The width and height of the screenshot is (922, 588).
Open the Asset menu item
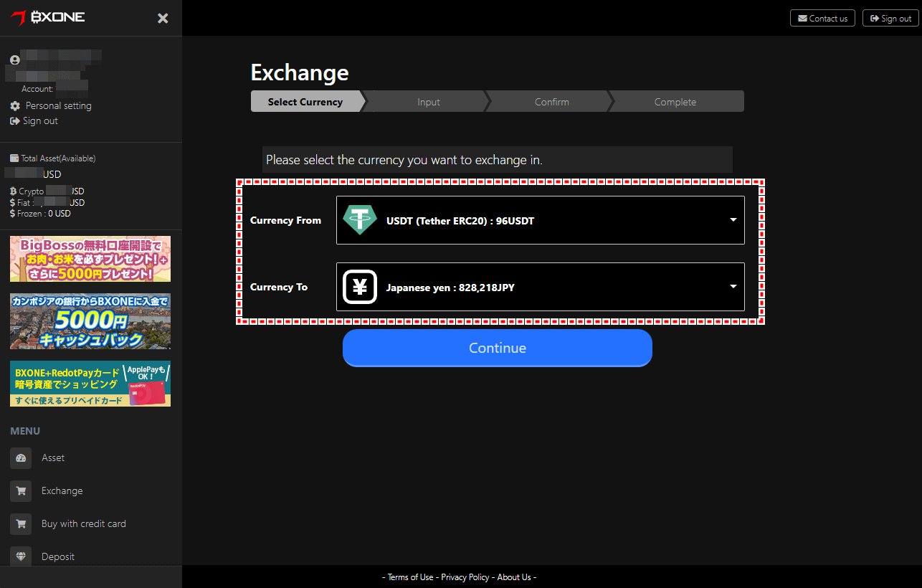point(53,457)
